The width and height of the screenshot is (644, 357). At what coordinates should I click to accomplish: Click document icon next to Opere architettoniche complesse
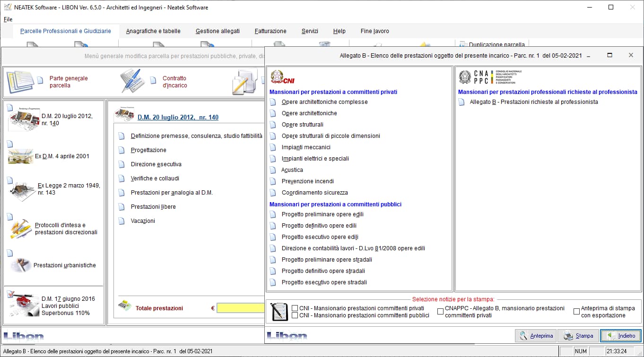coord(272,102)
